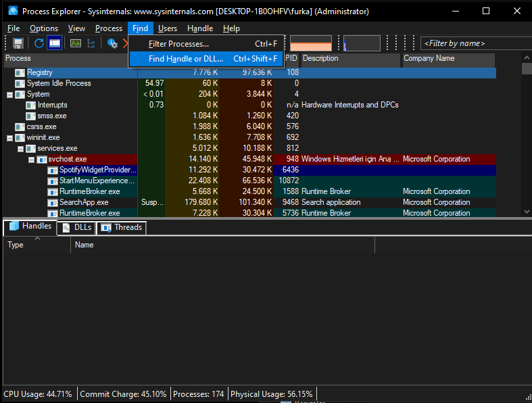The image size is (532, 403).
Task: Click the orange CPU usage mini graph
Action: pos(311,43)
